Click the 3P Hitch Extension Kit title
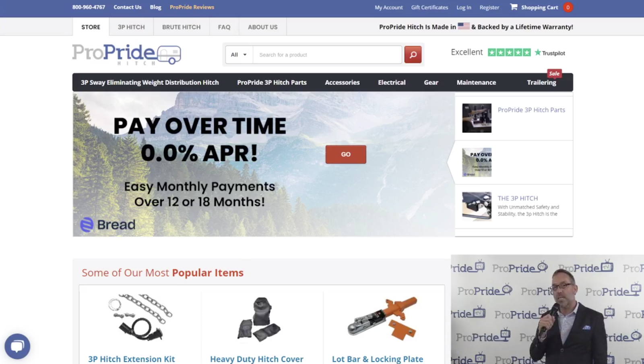The width and height of the screenshot is (644, 364). click(x=132, y=359)
